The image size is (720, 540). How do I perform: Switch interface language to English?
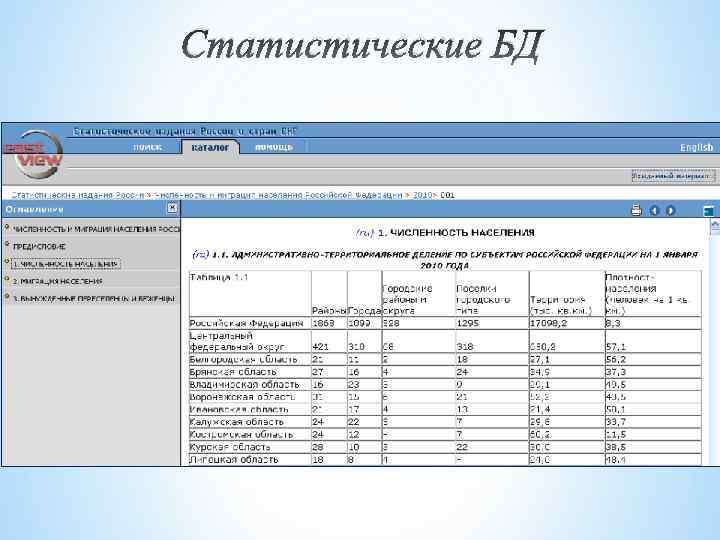tap(696, 147)
